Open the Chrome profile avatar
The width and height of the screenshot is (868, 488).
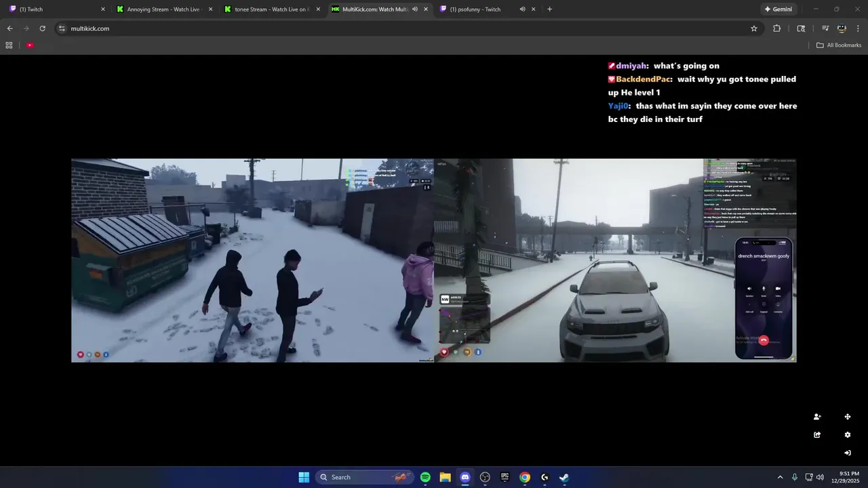tap(842, 28)
